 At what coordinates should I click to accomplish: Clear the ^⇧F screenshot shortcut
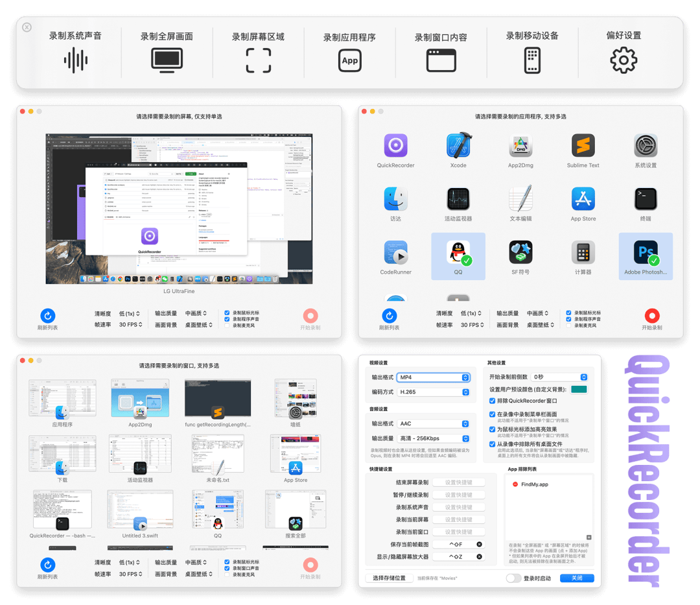[x=479, y=544]
